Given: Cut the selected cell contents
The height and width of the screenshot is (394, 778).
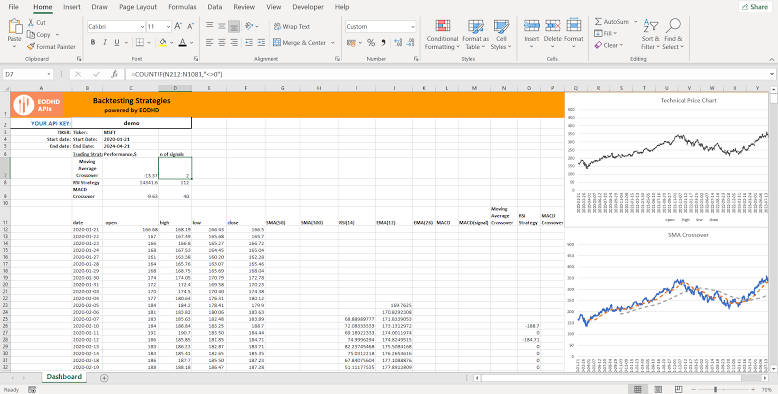Looking at the screenshot, I should [x=36, y=23].
